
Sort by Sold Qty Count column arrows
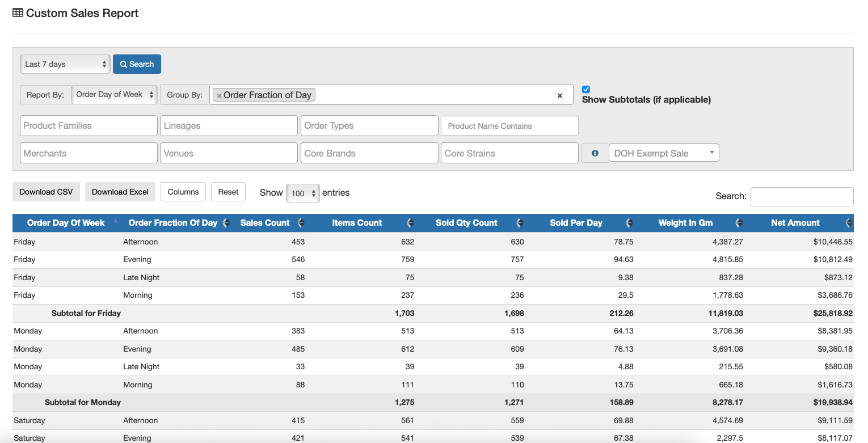(x=520, y=223)
